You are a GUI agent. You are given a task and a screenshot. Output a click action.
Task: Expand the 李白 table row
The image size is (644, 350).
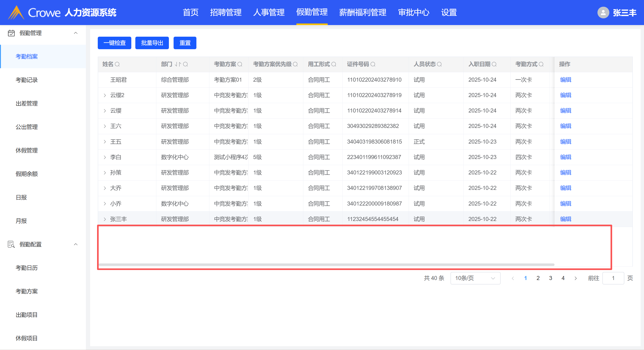[x=105, y=157]
